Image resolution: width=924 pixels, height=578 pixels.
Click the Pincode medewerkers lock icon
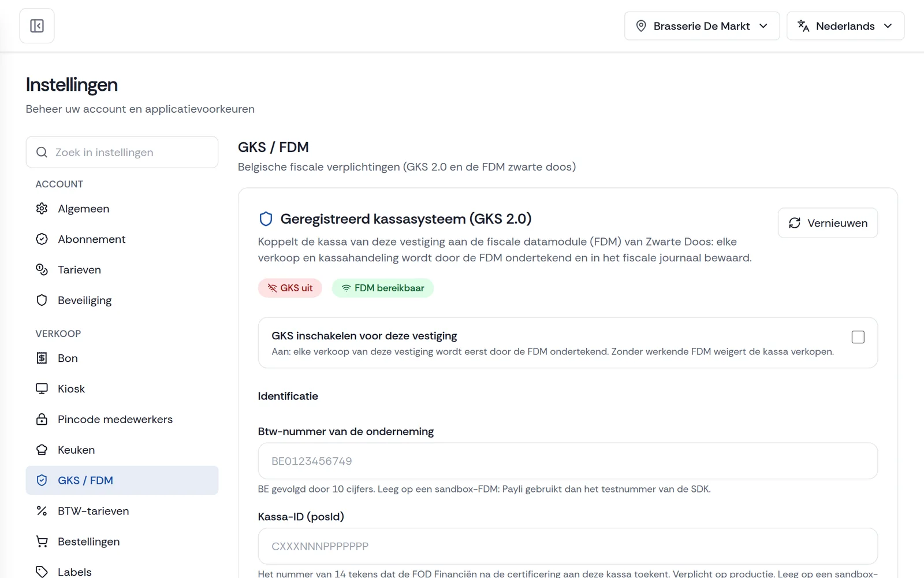click(42, 420)
